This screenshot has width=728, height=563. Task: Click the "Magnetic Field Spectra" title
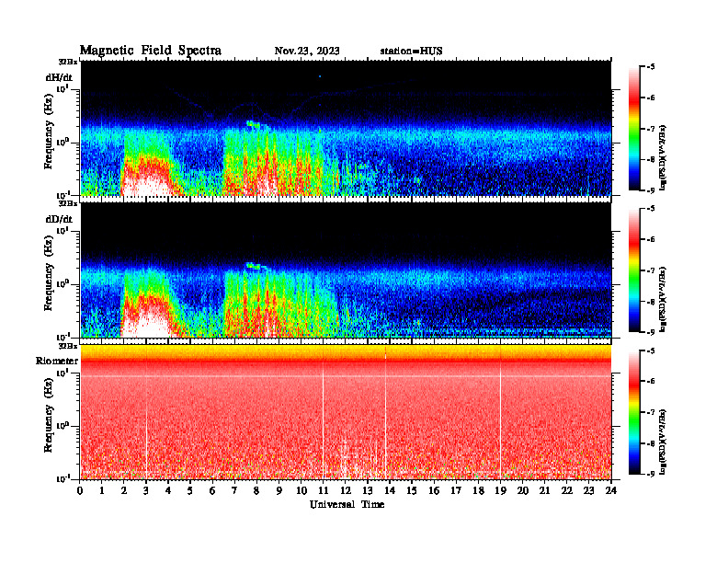coord(151,51)
